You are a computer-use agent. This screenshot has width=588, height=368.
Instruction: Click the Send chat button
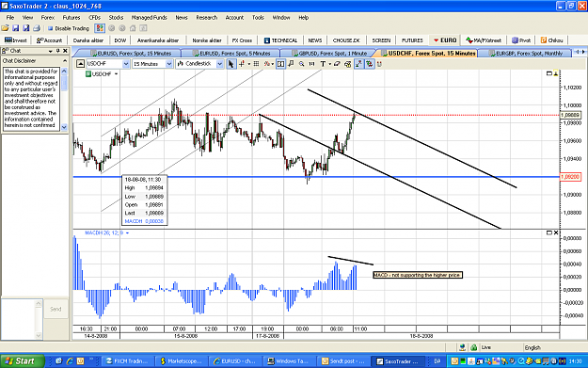56,309
